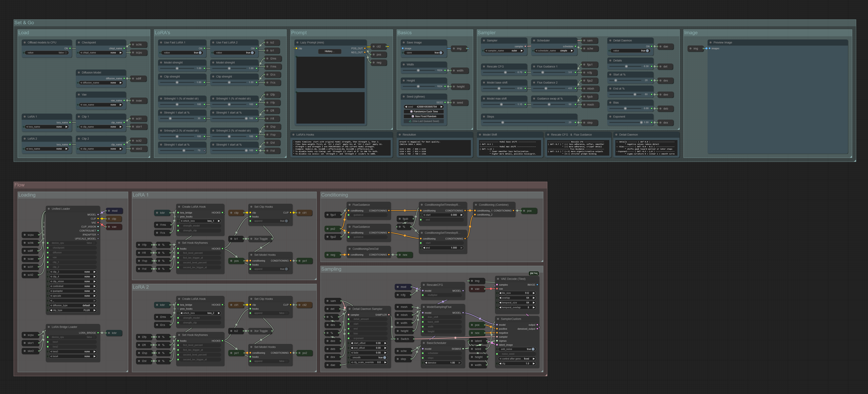The height and width of the screenshot is (394, 868).
Task: Toggle append in LoRA 1 Set Model Hooks
Action: (271, 269)
